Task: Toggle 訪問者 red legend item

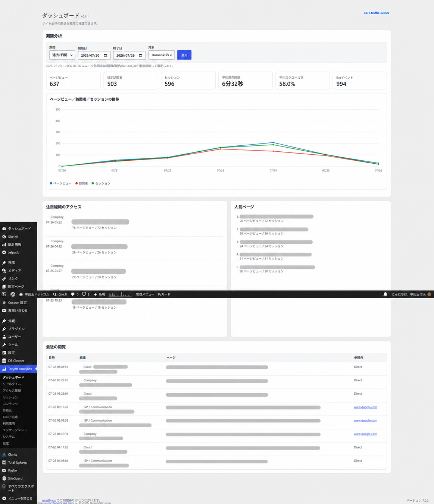Action: tap(82, 183)
